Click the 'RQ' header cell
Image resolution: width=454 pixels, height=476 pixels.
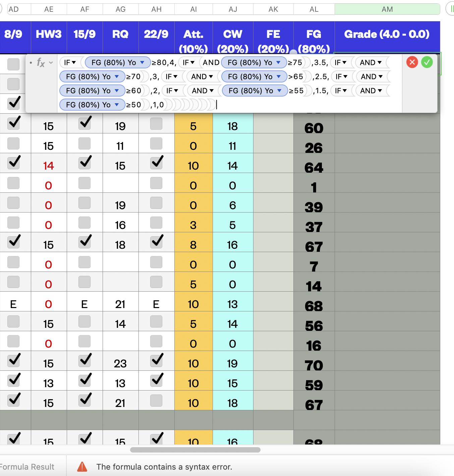[121, 37]
